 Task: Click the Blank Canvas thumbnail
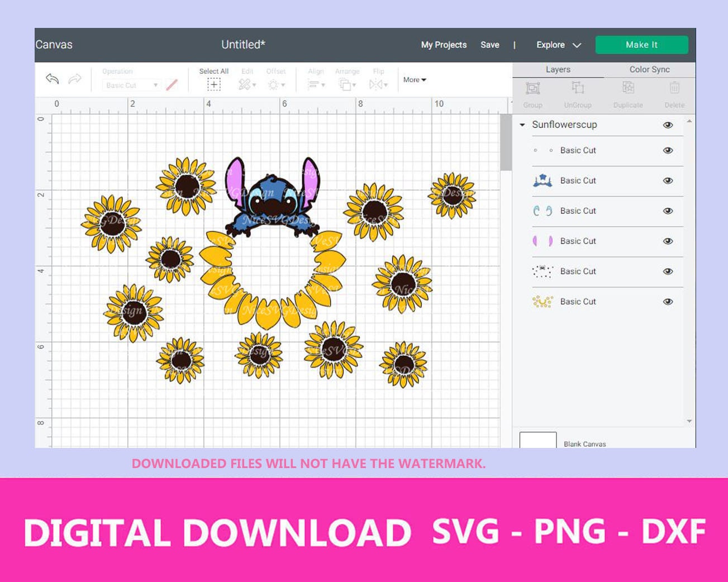538,441
